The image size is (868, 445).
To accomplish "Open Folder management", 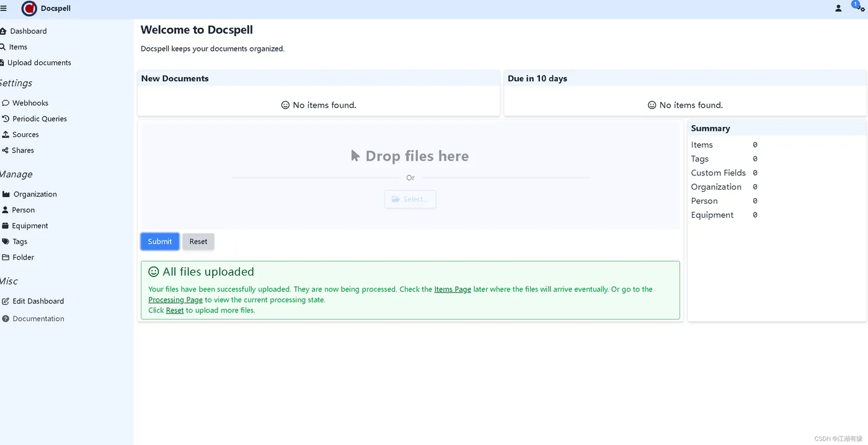I will point(24,257).
